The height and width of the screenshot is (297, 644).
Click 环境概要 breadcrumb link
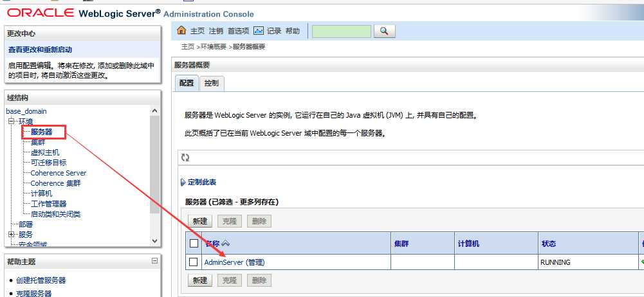(x=213, y=47)
